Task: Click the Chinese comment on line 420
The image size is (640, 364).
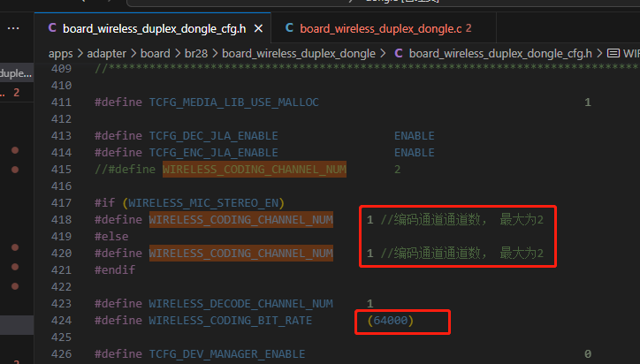Action: click(462, 254)
